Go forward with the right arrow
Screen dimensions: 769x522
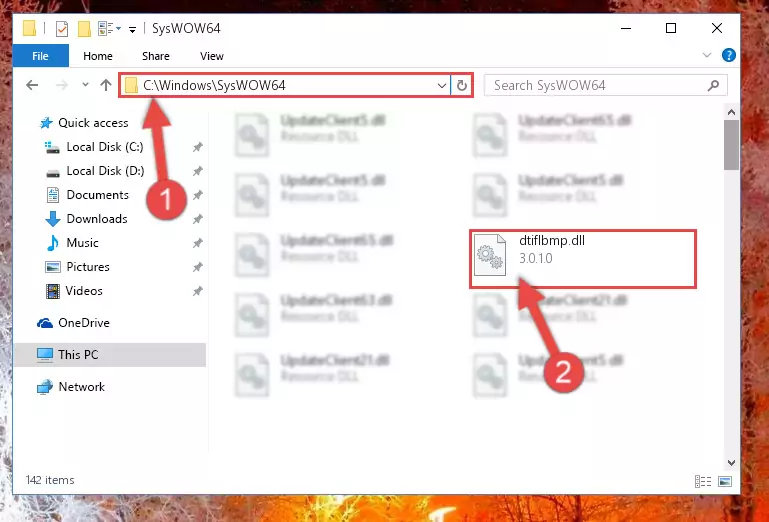point(62,85)
